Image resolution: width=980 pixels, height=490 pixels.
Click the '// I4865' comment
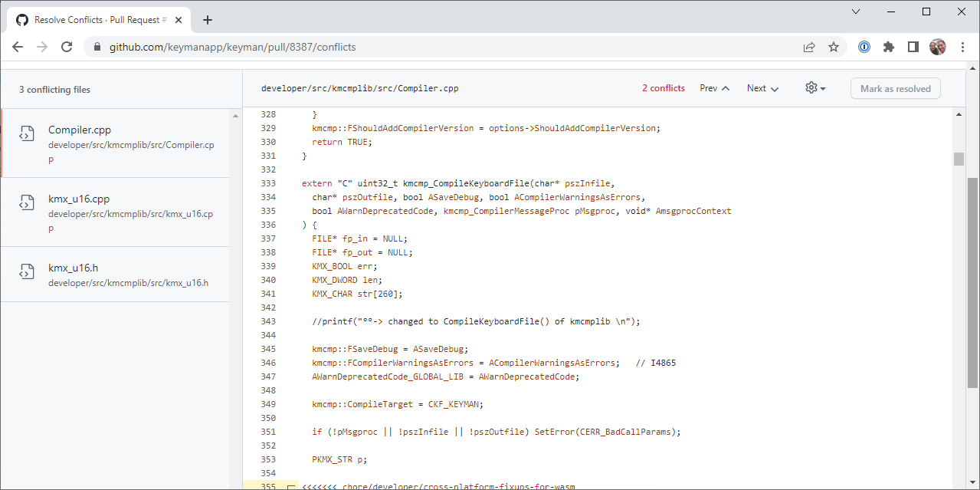(x=656, y=363)
